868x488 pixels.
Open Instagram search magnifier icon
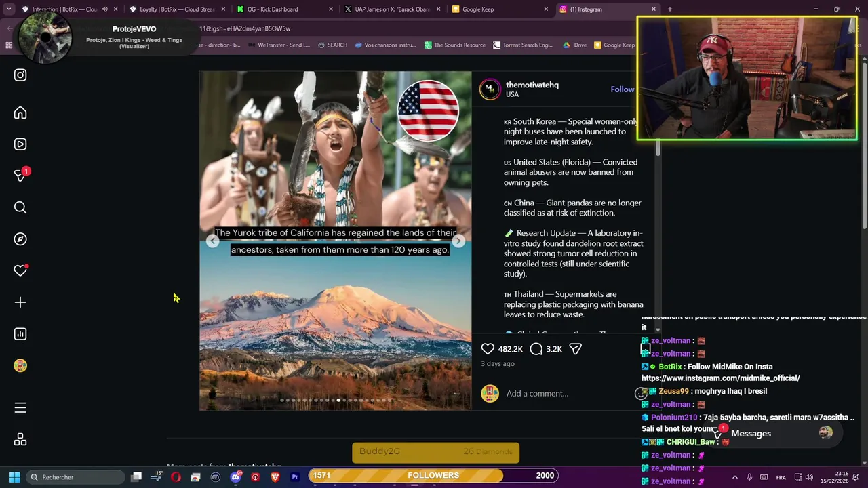point(20,207)
